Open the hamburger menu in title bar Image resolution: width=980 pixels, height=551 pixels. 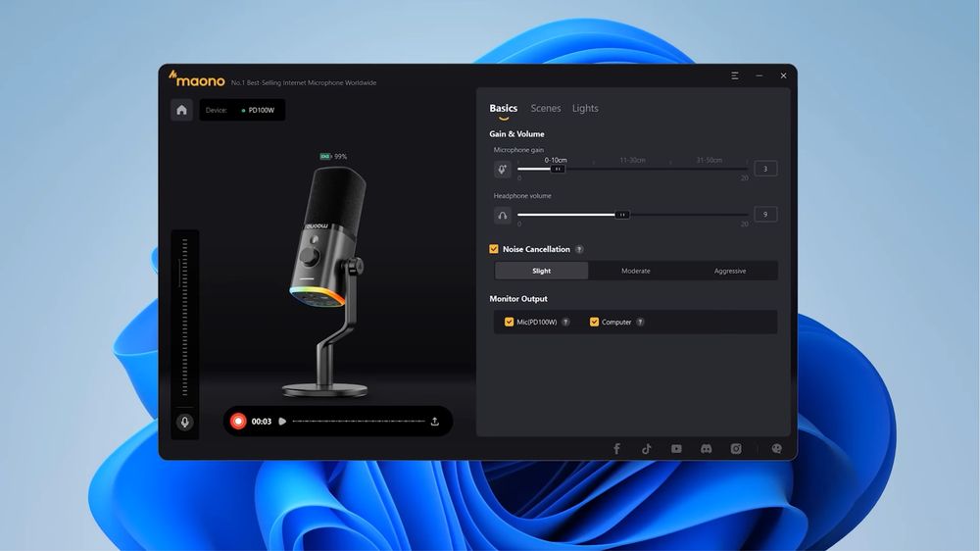click(735, 75)
